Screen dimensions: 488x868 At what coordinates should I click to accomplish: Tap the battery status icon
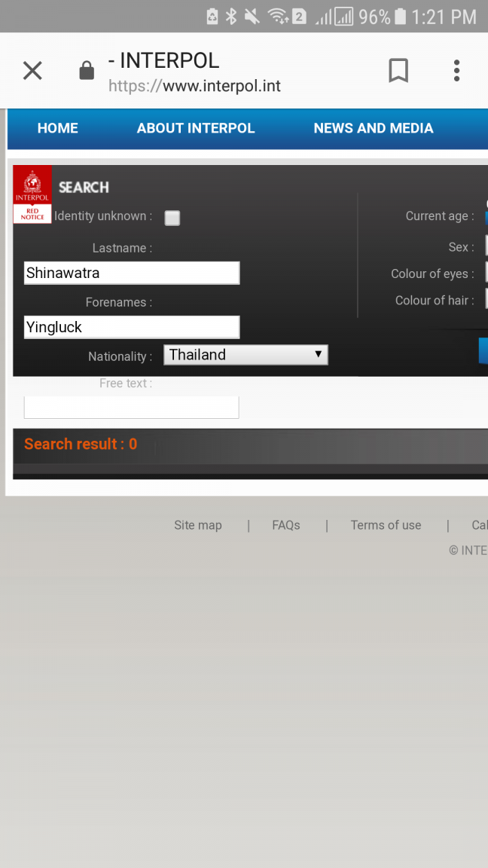[x=401, y=17]
